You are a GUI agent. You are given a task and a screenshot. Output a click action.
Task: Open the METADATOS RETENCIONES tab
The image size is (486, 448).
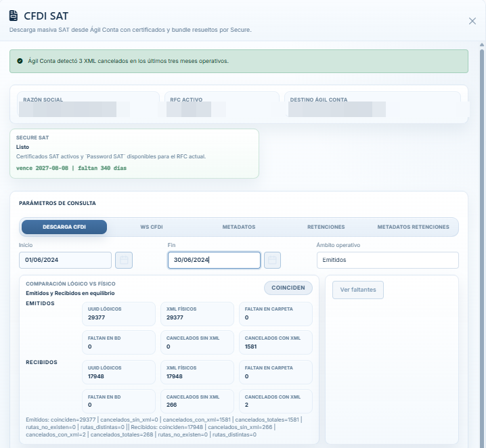click(413, 227)
